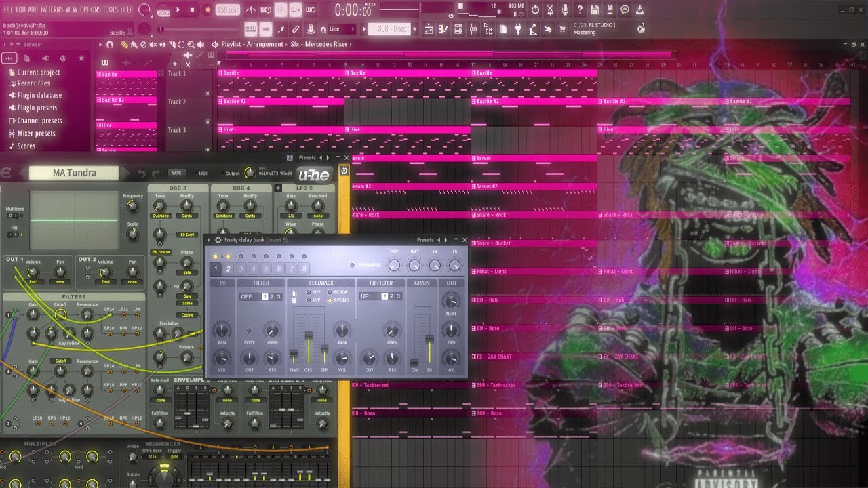
Task: Select delay bank 3 tab
Action: tap(241, 268)
